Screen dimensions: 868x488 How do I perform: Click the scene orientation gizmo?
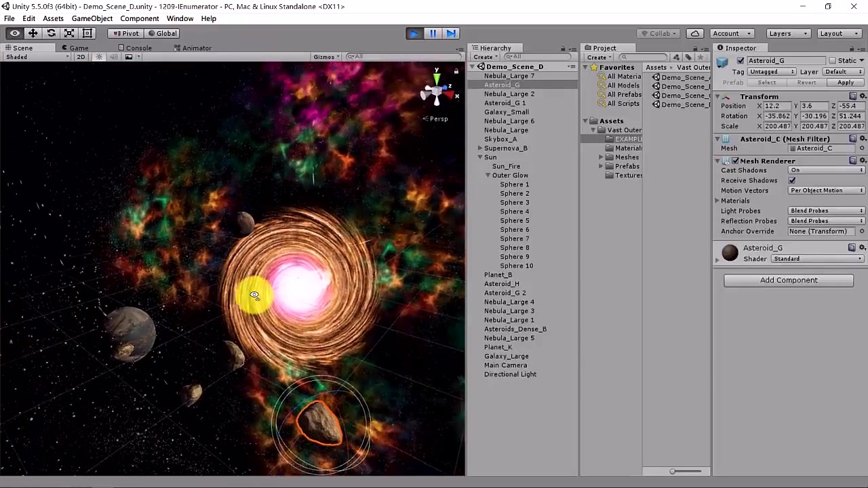tap(436, 90)
